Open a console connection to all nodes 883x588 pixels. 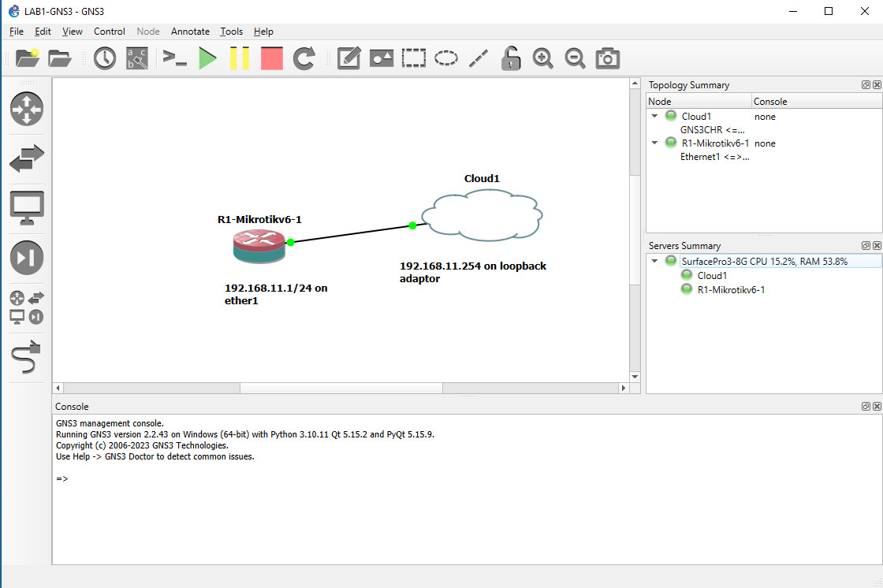[x=174, y=58]
